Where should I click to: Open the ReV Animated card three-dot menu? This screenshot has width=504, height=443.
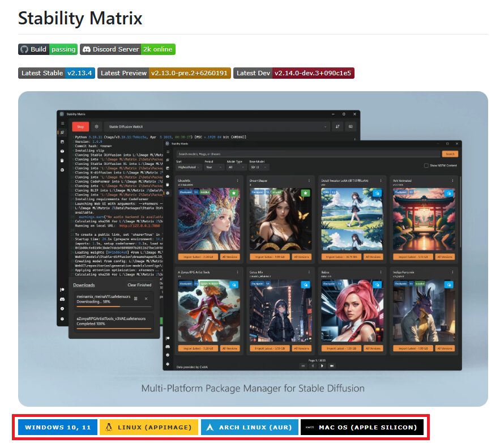coord(452,181)
